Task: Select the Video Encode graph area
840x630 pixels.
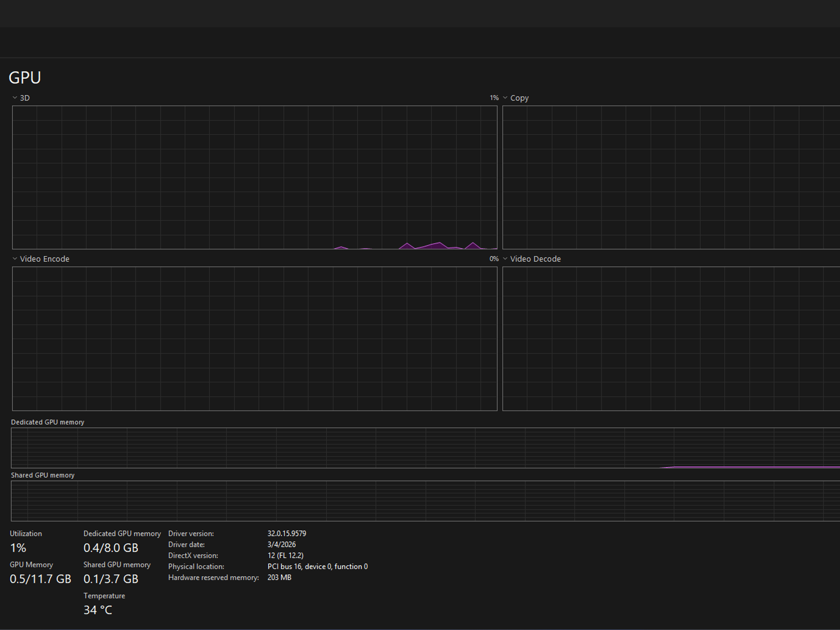Action: coord(255,339)
